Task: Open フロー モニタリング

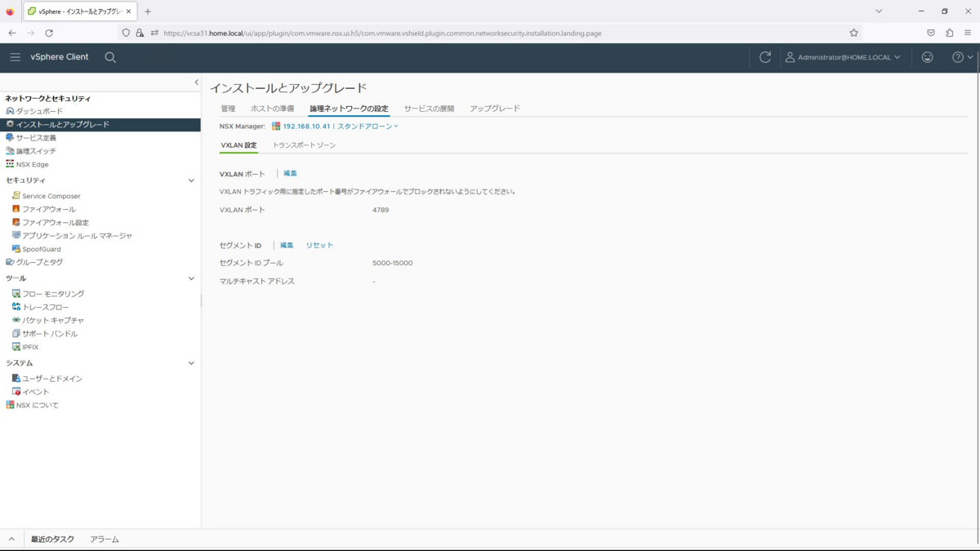Action: 52,294
